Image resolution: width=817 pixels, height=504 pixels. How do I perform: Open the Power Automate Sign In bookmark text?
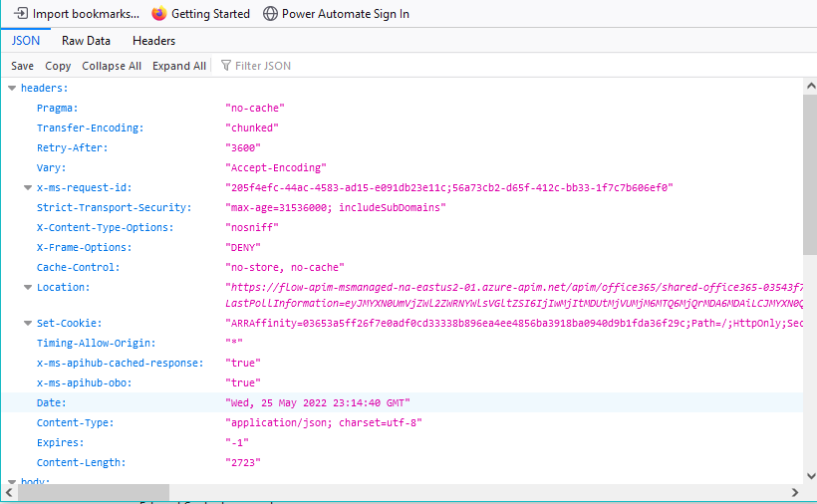point(346,14)
